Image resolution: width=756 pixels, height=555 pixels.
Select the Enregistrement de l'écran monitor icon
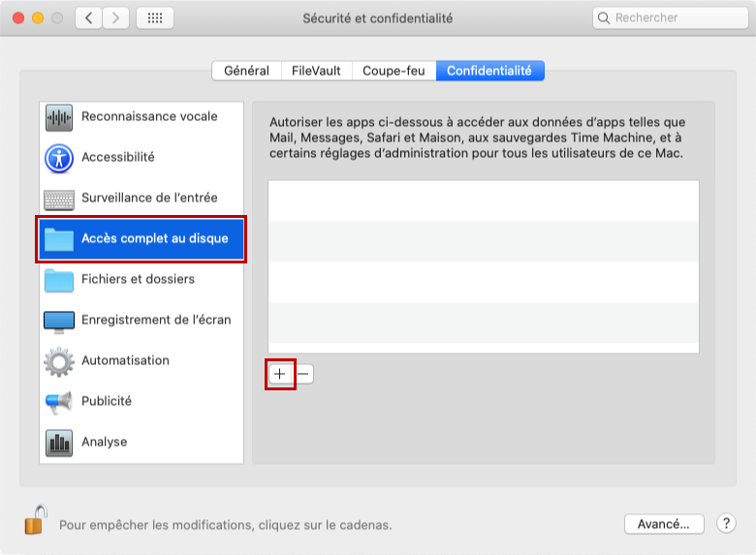(x=59, y=322)
